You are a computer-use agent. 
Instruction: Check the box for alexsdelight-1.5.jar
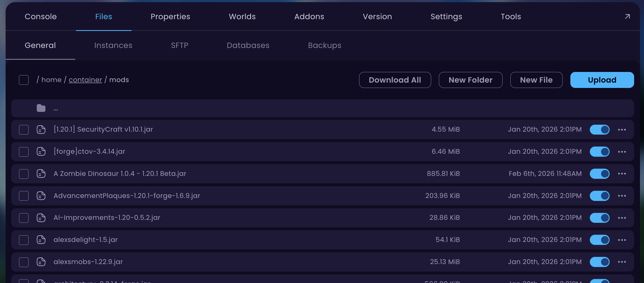24,240
